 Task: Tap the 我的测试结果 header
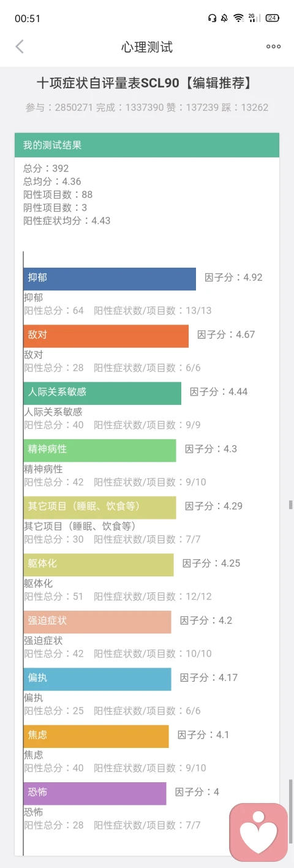[147, 145]
